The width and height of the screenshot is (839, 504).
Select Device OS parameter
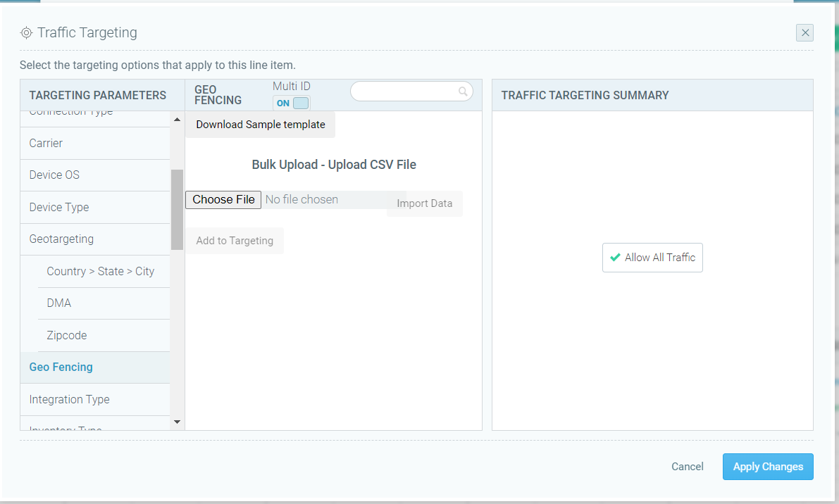pos(95,175)
